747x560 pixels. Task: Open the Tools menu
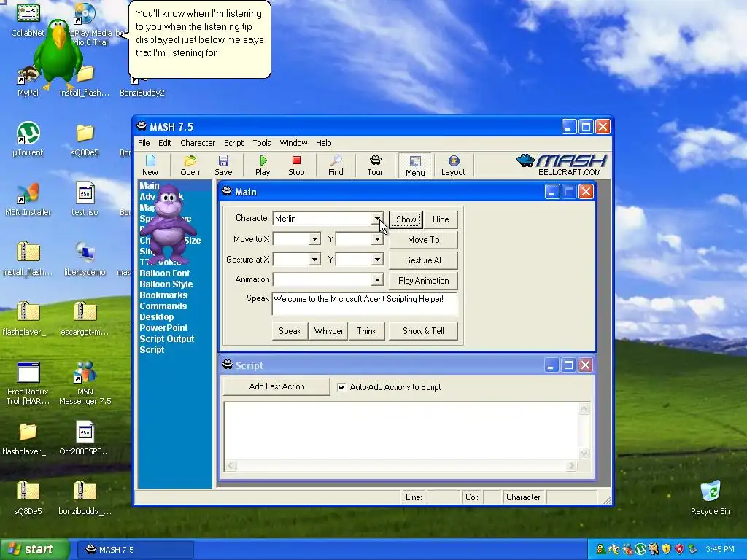262,143
